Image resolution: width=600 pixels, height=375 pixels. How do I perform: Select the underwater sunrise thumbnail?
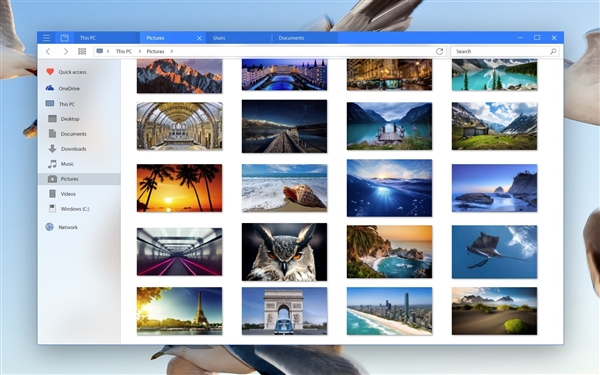(389, 188)
